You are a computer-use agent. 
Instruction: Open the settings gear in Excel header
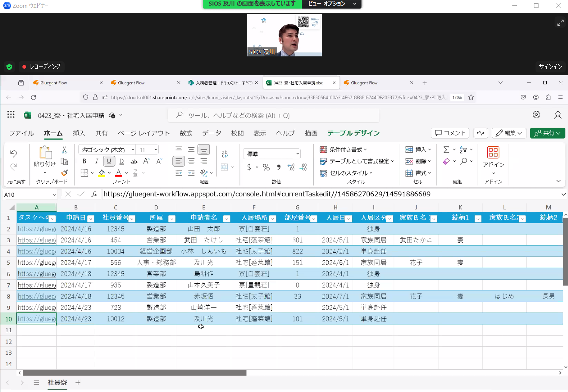pos(536,115)
